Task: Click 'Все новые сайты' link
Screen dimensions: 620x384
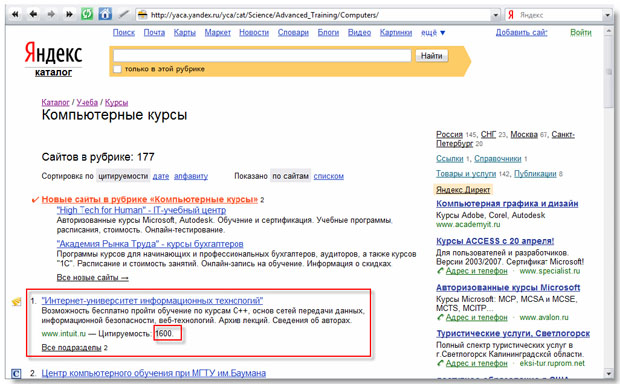Action: 93,278
